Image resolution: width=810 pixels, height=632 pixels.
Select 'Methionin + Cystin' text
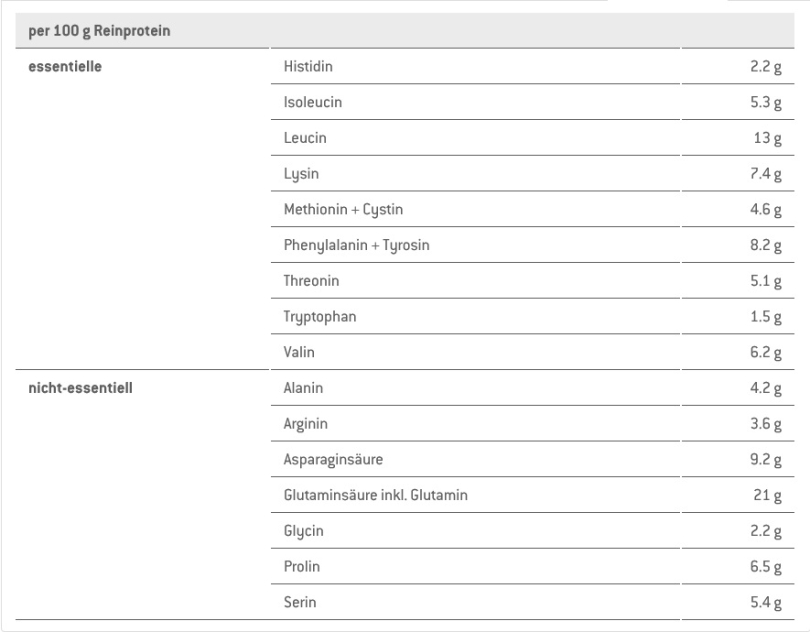coord(343,210)
